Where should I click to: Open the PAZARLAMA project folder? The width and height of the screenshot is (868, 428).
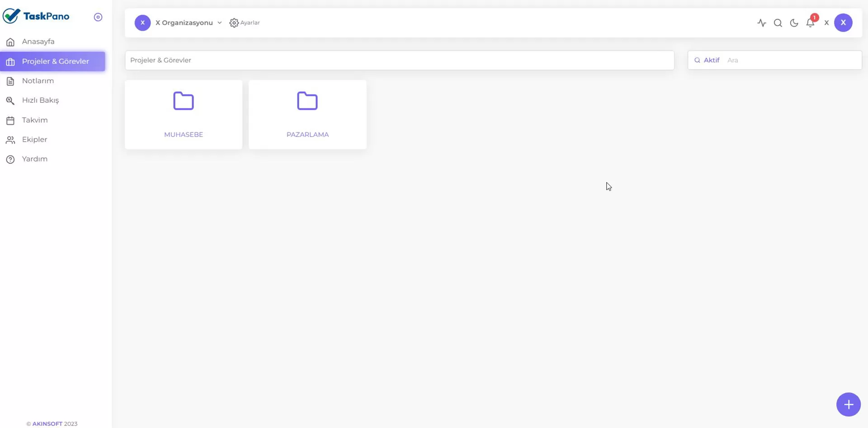(307, 114)
